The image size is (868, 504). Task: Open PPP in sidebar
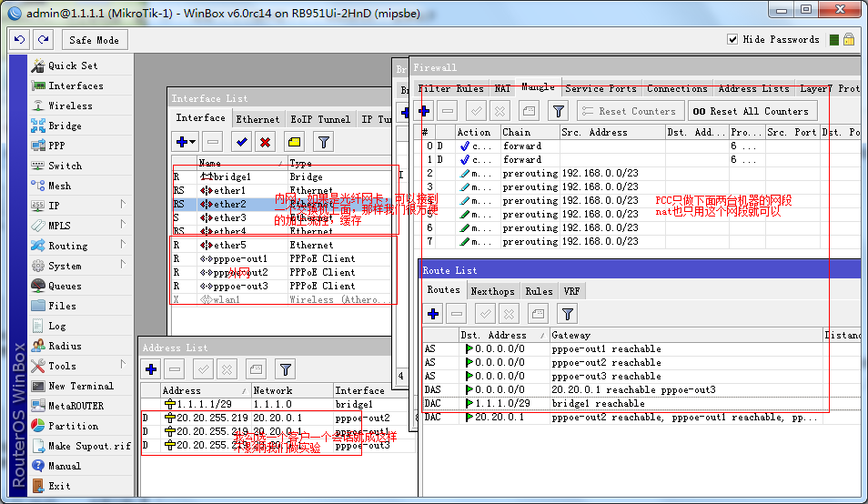coord(56,146)
